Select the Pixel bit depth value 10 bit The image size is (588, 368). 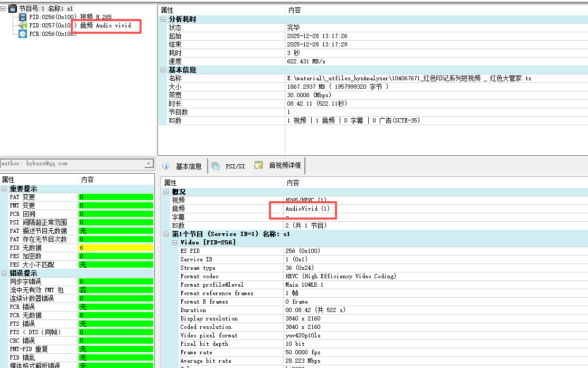295,344
